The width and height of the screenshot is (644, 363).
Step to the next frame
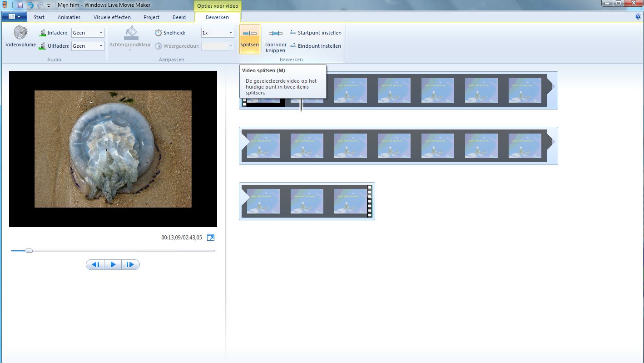(130, 264)
